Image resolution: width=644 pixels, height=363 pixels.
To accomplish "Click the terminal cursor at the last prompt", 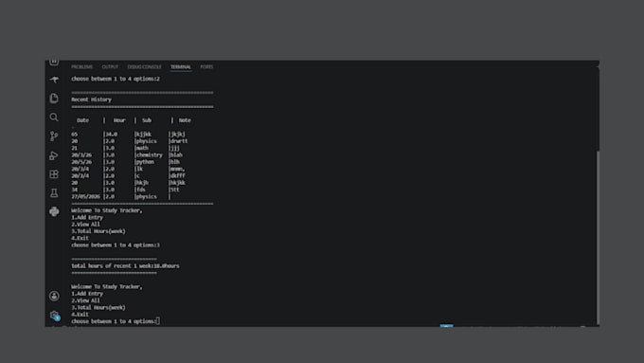I will pos(158,321).
